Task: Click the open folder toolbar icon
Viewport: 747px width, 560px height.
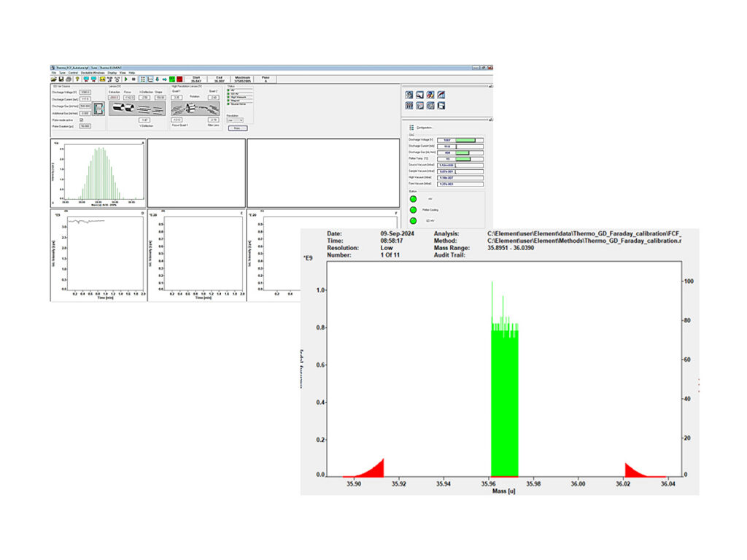Action: coord(53,79)
